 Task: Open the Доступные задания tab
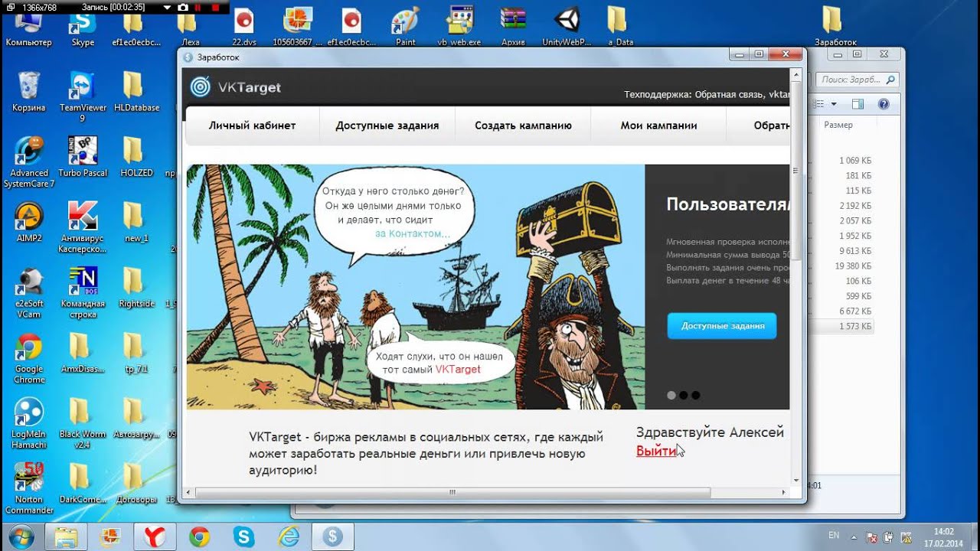tap(387, 126)
